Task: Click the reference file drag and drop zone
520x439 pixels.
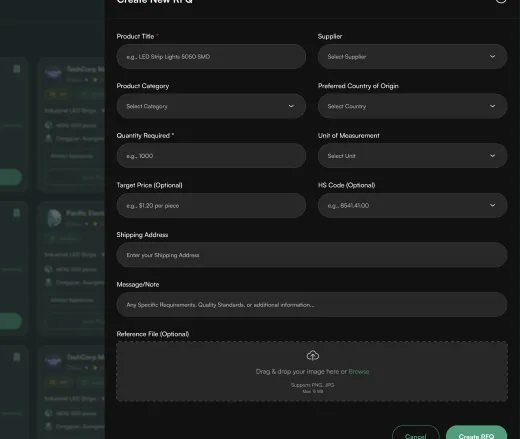Action: (312, 371)
